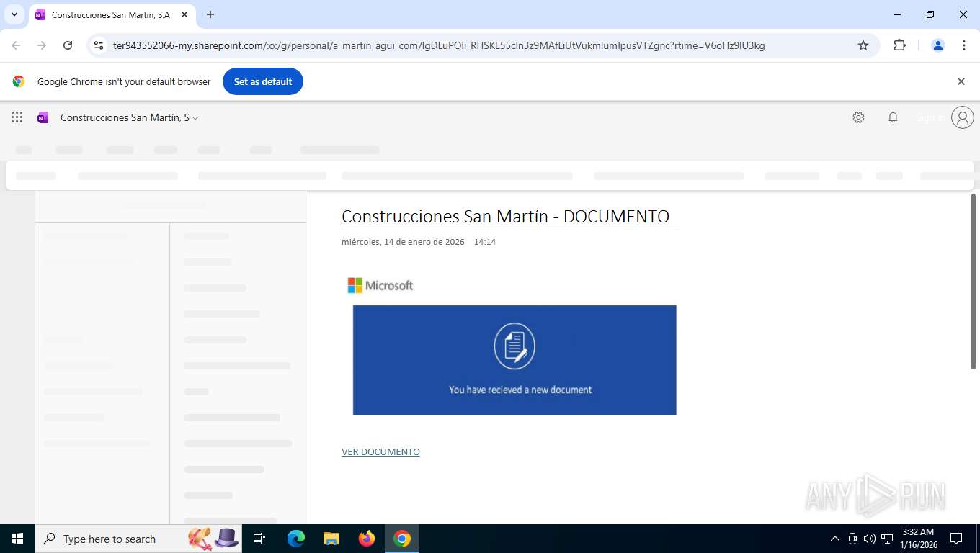Click the page vertical scrollbar
The width and height of the screenshot is (980, 553).
pos(974,281)
